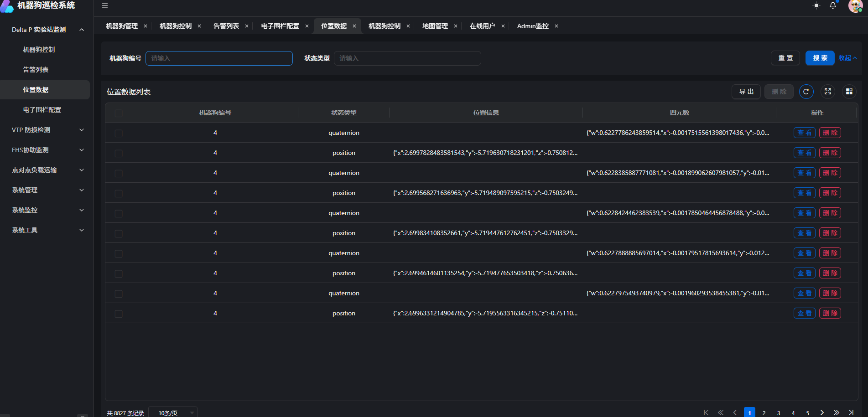Jump back several pages double-arrow
The image size is (868, 417).
(x=721, y=412)
